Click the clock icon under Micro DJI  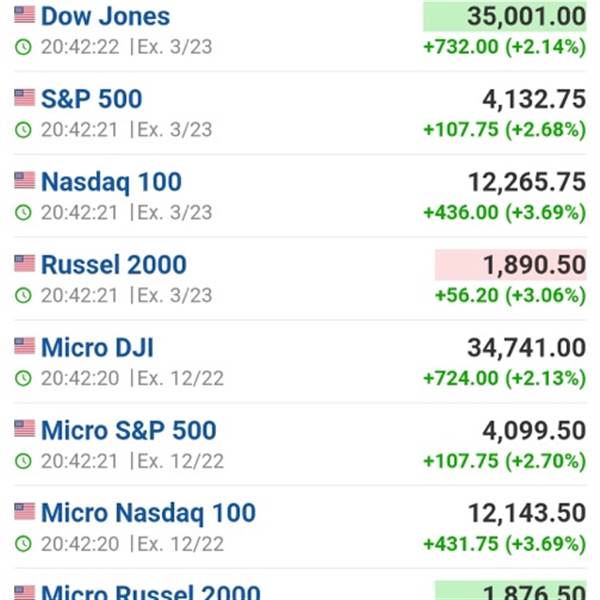coord(23,378)
